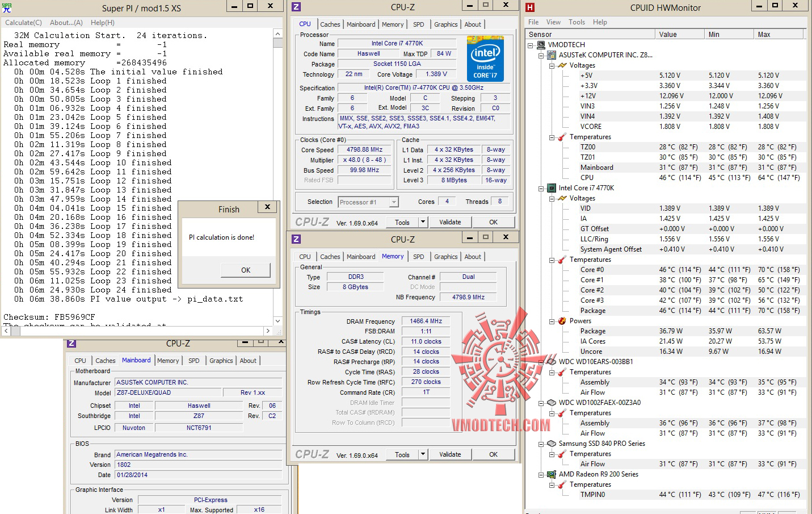
Task: Click the Intel Core i7 4770K chip icon
Action: pos(551,188)
